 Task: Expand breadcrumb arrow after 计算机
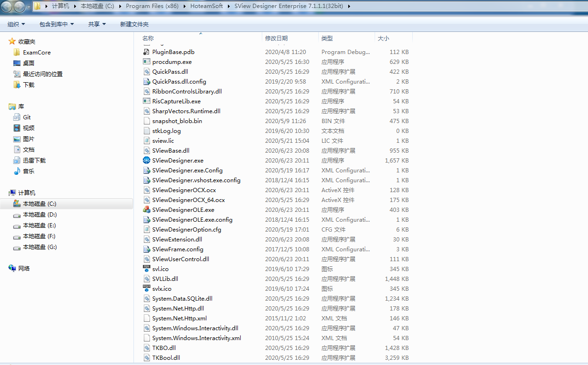74,6
